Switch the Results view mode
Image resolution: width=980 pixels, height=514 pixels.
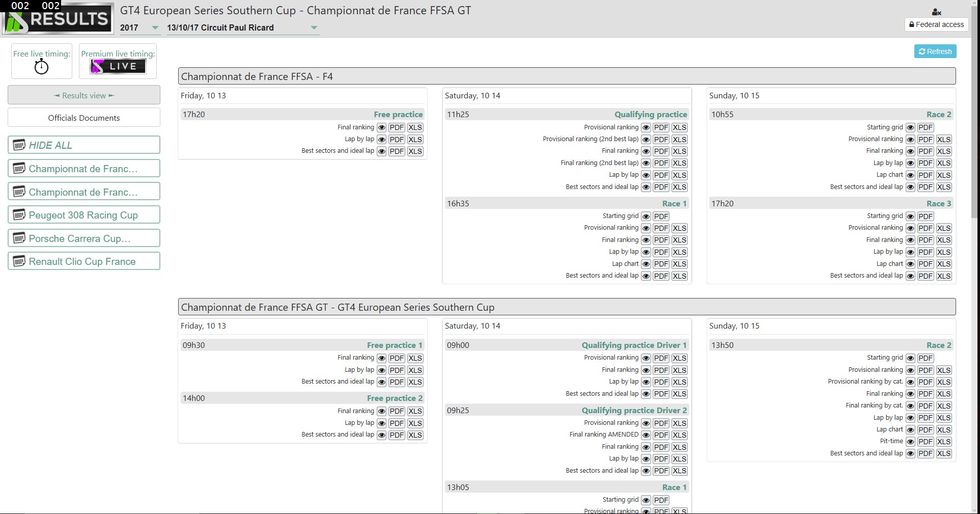[84, 95]
